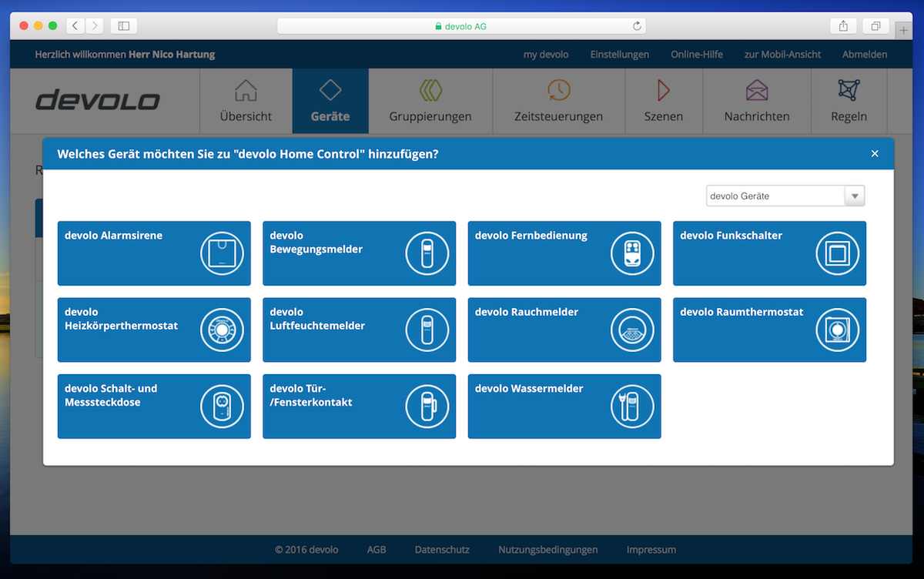Show all tabs in Safari
924x579 pixels.
click(x=875, y=26)
